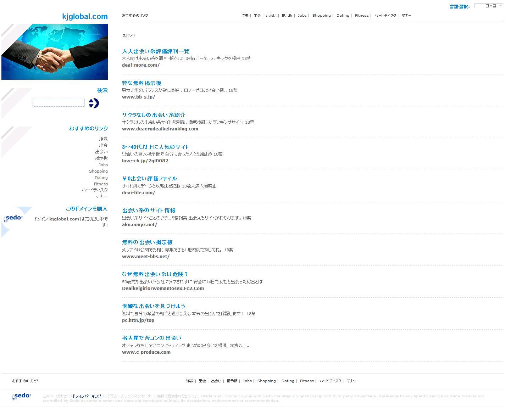Select マナー in footer navigation
This screenshot has height=420, width=505.
pyautogui.click(x=351, y=381)
